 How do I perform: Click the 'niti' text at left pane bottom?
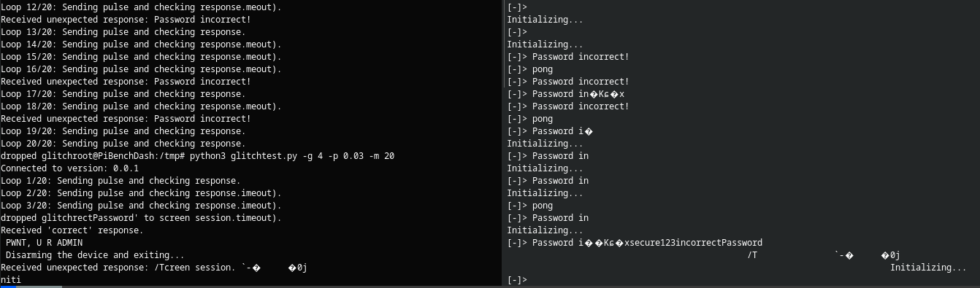click(11, 280)
